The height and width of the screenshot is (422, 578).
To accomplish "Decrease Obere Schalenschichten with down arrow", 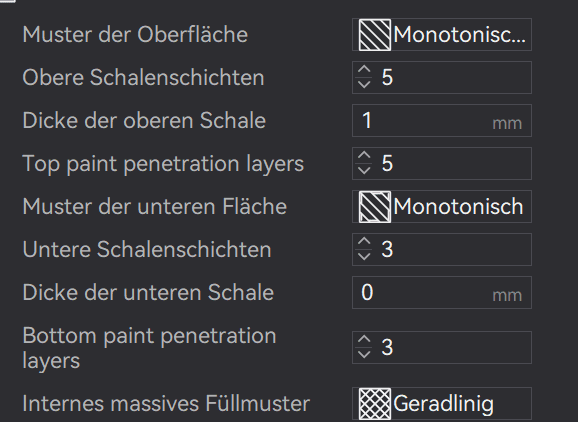I will click(364, 84).
